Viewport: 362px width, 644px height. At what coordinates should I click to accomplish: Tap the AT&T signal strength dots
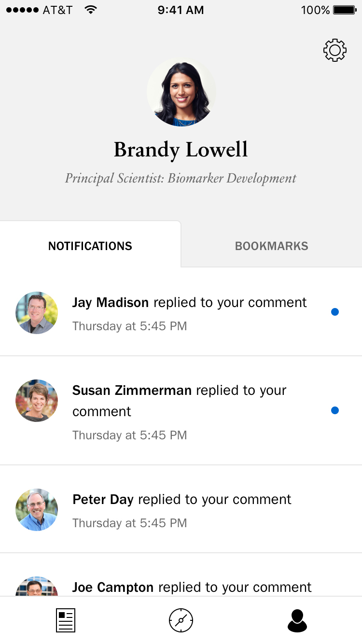point(22,10)
